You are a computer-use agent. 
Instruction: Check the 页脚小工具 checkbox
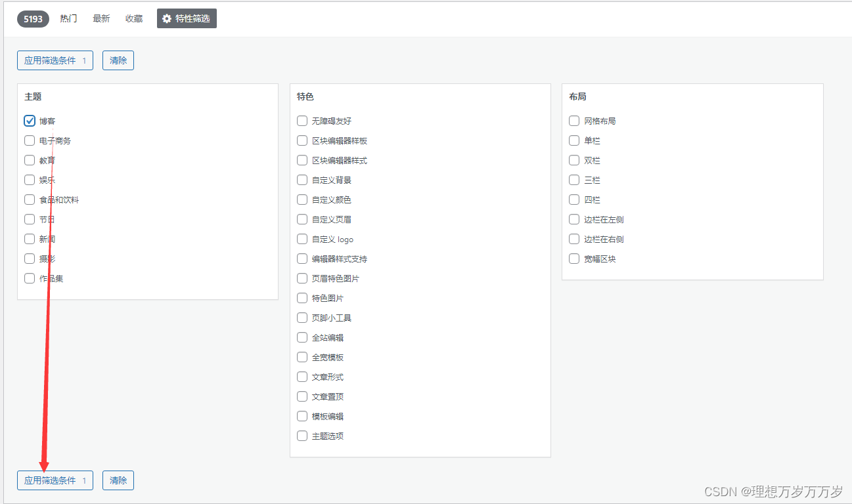click(302, 318)
